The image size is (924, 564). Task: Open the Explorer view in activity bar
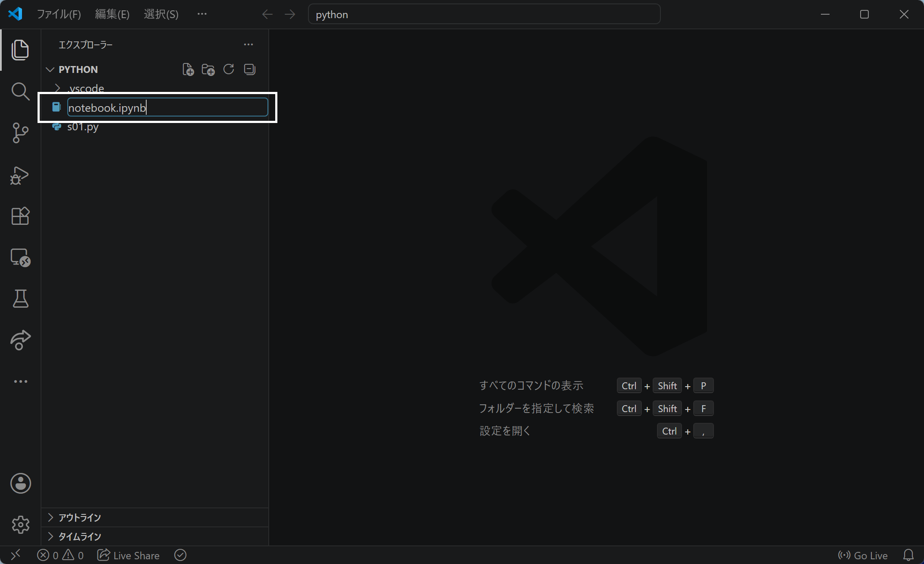click(20, 50)
